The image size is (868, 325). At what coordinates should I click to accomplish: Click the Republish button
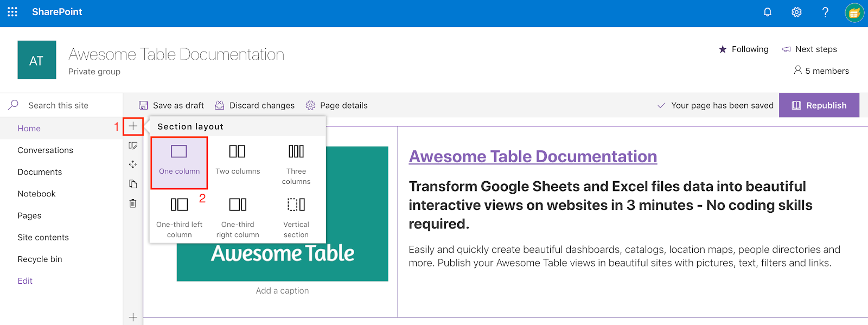pos(819,105)
